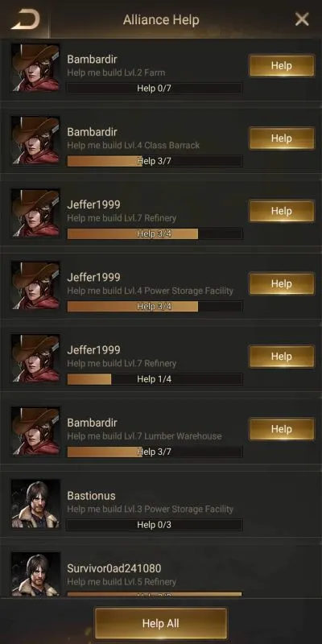Screen dimensions: 322x644
Task: Click Bambardir's avatar for Lvl.2 Farm
Action: pyautogui.click(x=35, y=68)
